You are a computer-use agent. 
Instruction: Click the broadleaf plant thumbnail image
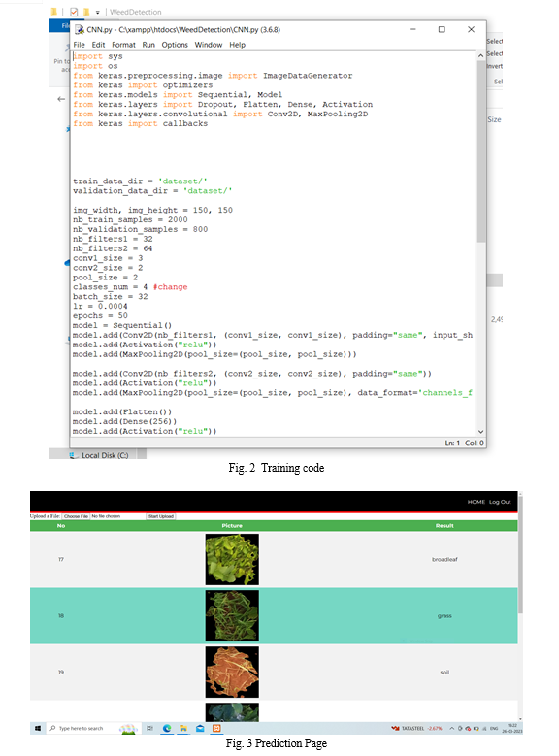coord(232,559)
